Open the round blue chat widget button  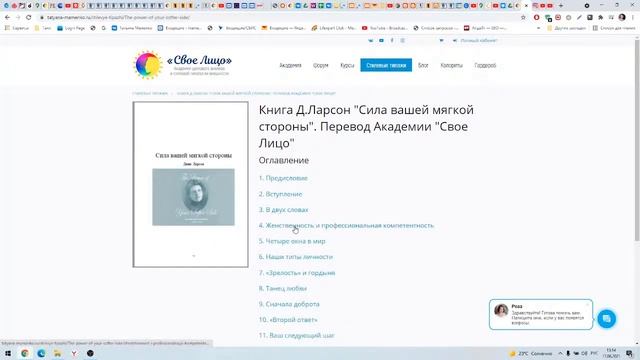point(607,318)
